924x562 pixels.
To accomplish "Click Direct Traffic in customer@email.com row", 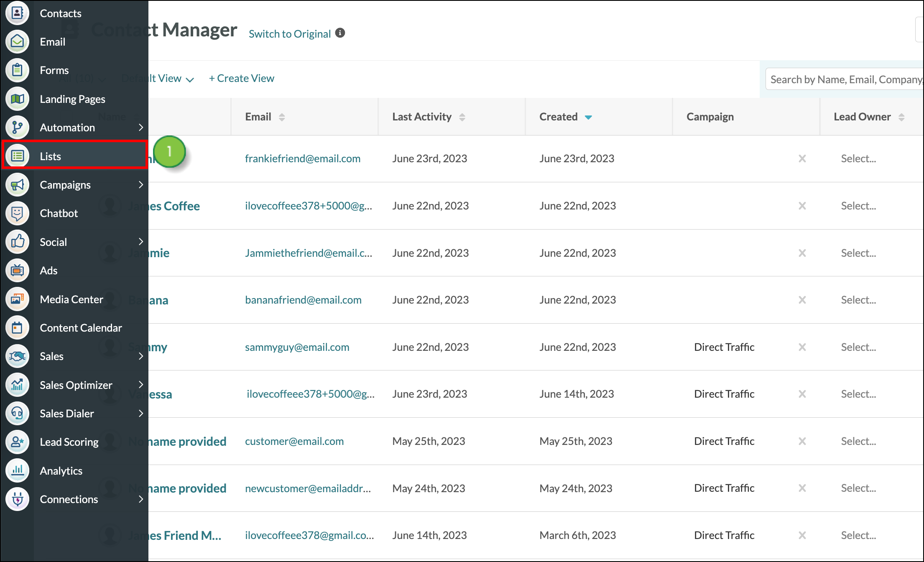I will pyautogui.click(x=724, y=441).
